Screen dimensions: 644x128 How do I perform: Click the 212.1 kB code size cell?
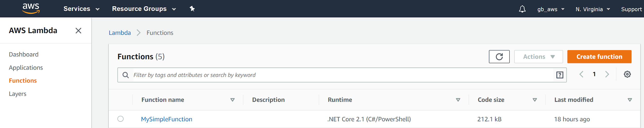click(x=489, y=119)
